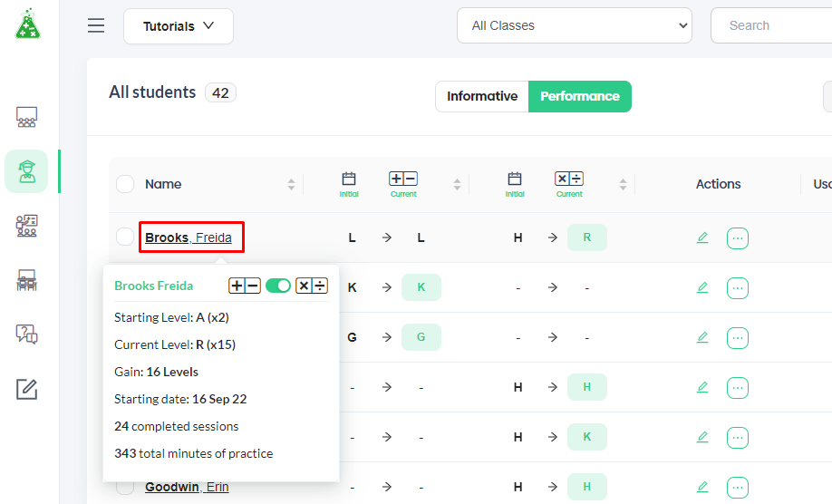
Task: Switch to the Informative tab
Action: click(x=482, y=97)
